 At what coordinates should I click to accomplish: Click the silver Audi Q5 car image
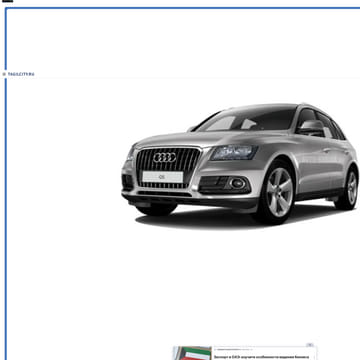point(240,166)
